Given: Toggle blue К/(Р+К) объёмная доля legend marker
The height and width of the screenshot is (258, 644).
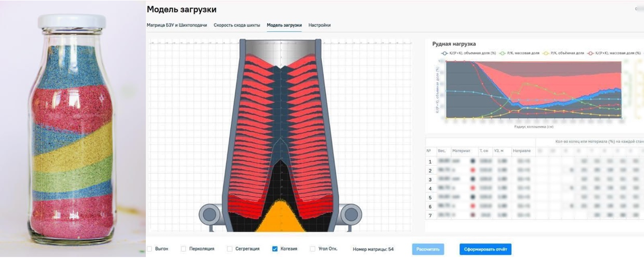Looking at the screenshot, I should pos(444,52).
